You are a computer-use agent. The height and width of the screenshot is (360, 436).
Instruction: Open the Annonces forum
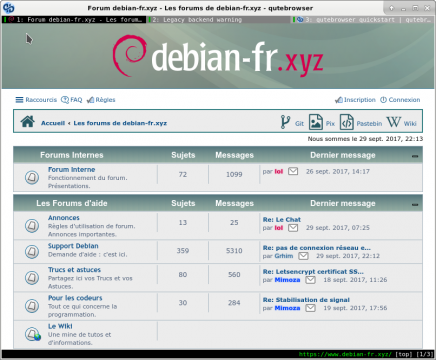pyautogui.click(x=64, y=218)
